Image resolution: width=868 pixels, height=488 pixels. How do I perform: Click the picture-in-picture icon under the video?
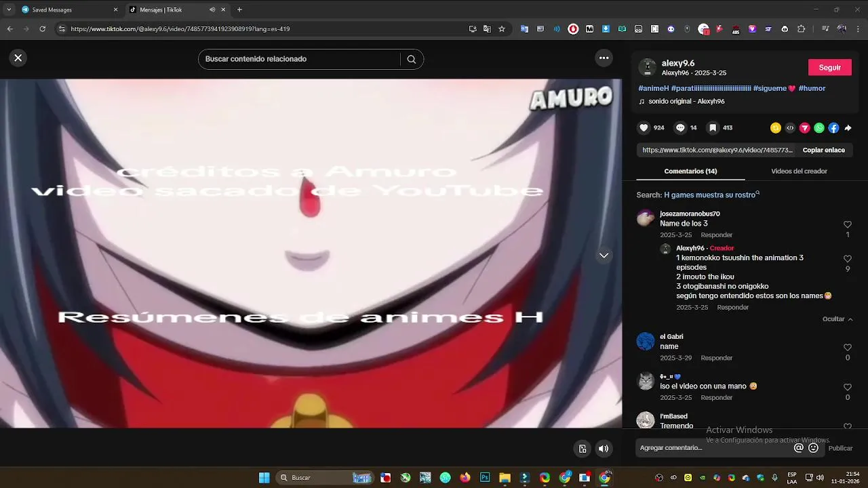pos(582,449)
